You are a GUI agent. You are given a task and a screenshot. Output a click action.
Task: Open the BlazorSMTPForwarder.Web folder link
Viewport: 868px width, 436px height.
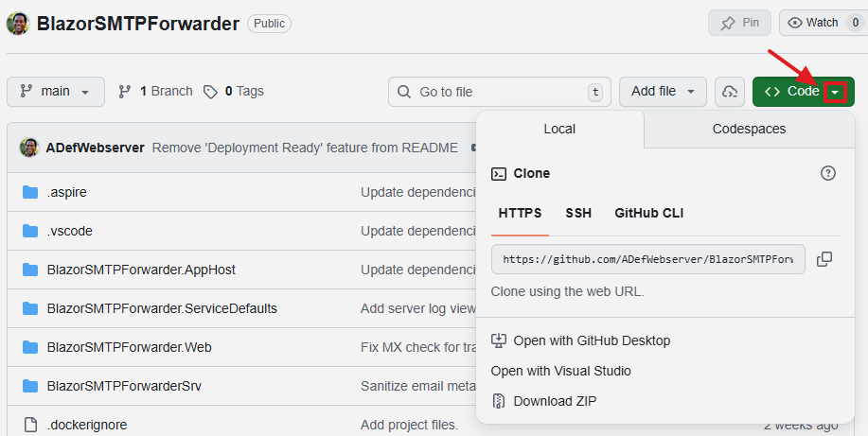click(129, 347)
